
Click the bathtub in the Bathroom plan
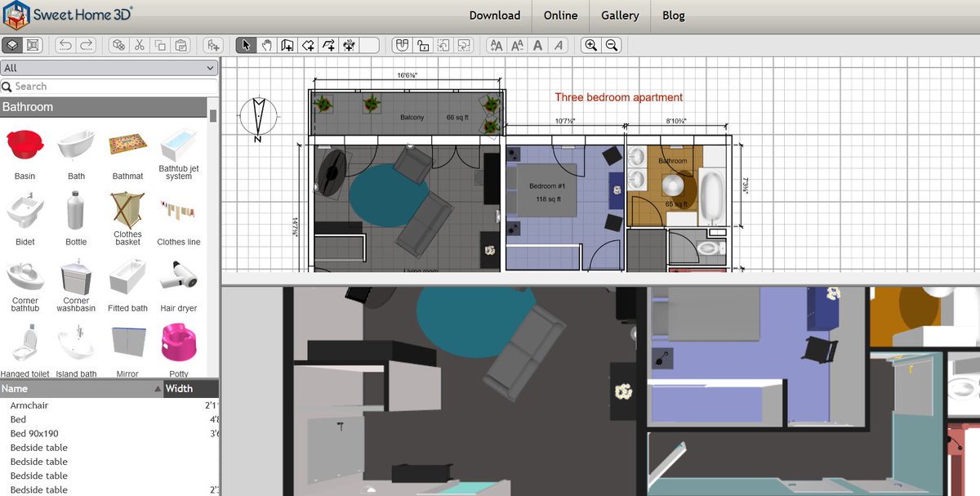pos(713,197)
